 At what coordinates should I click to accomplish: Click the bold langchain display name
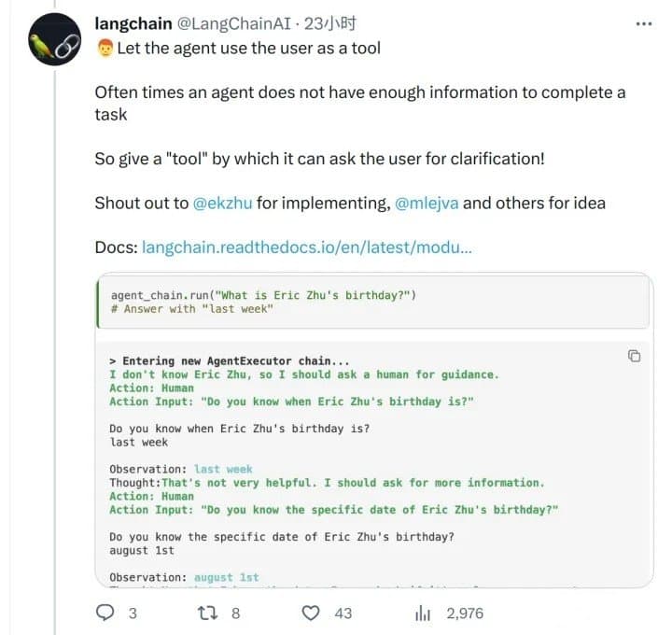tap(133, 23)
